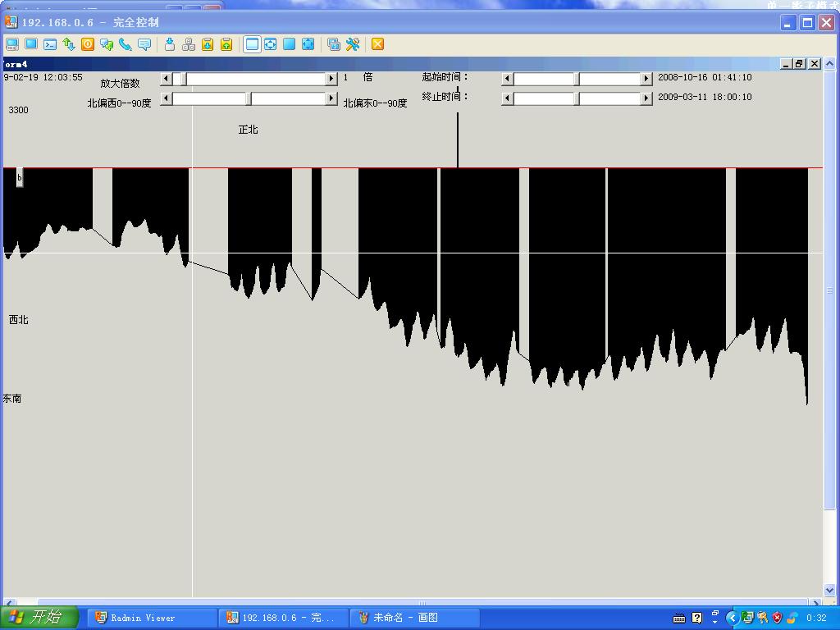This screenshot has height=630, width=840.
Task: Click the north-angle slider thumb
Action: click(x=249, y=98)
